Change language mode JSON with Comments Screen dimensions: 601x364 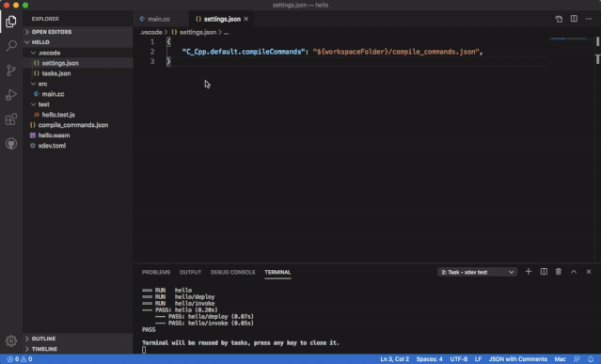(518, 359)
